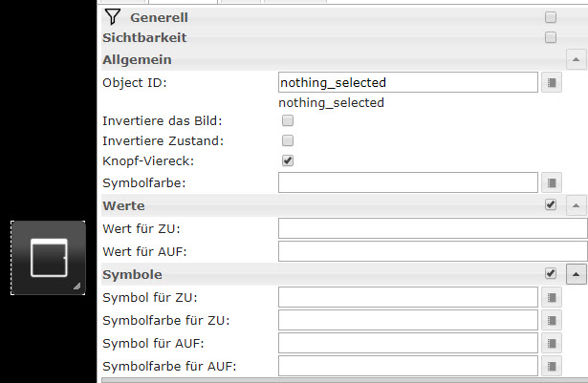Open Symbolfarbe für AUF picker button
The image size is (588, 383).
click(552, 366)
